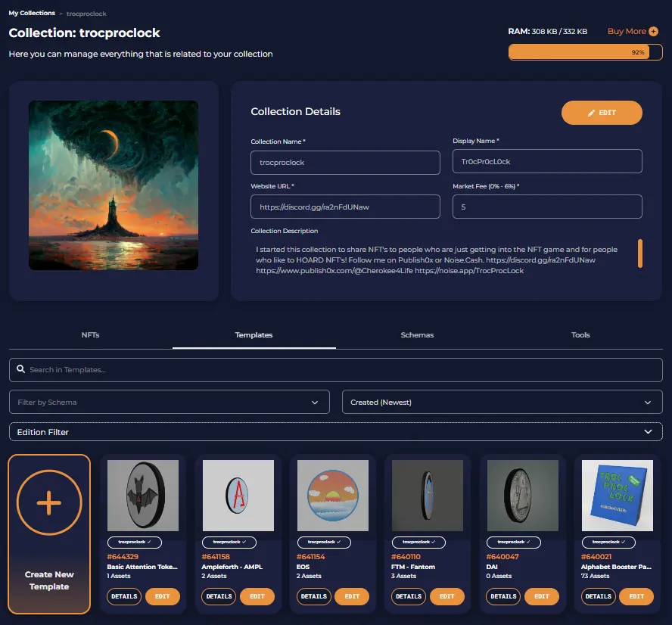672x625 pixels.
Task: Click the My Collections breadcrumb link
Action: coord(32,14)
